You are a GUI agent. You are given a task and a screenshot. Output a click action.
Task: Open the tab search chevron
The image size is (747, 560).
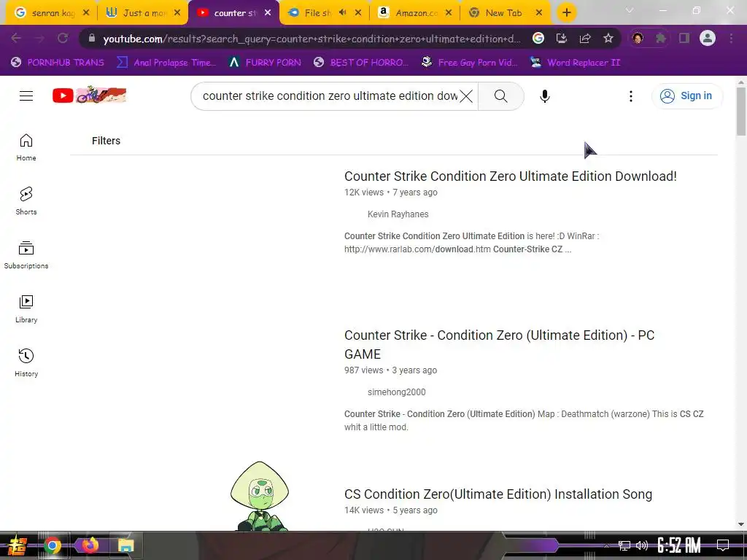point(630,10)
